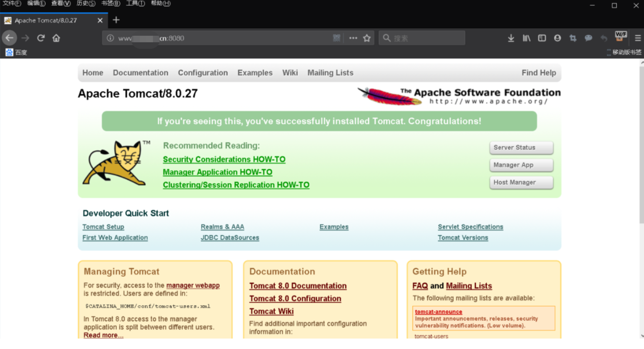The height and width of the screenshot is (349, 644).
Task: Toggle the sidebar icon in toolbar
Action: click(542, 38)
